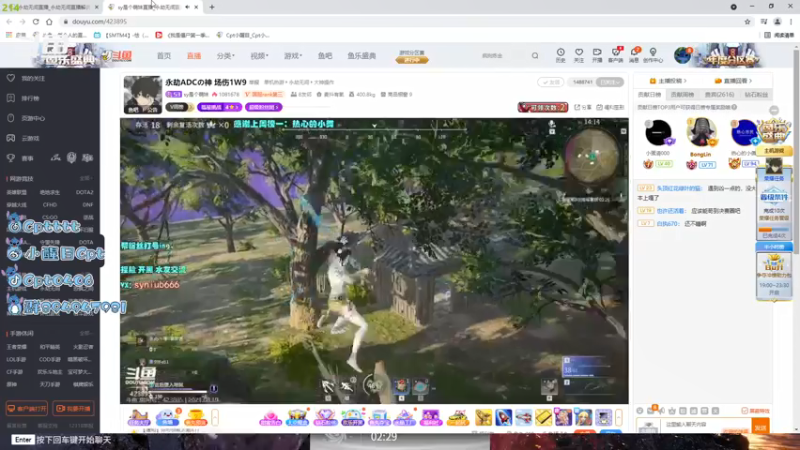Open the 历史 clock icon
This screenshot has height=450, width=800.
click(560, 55)
